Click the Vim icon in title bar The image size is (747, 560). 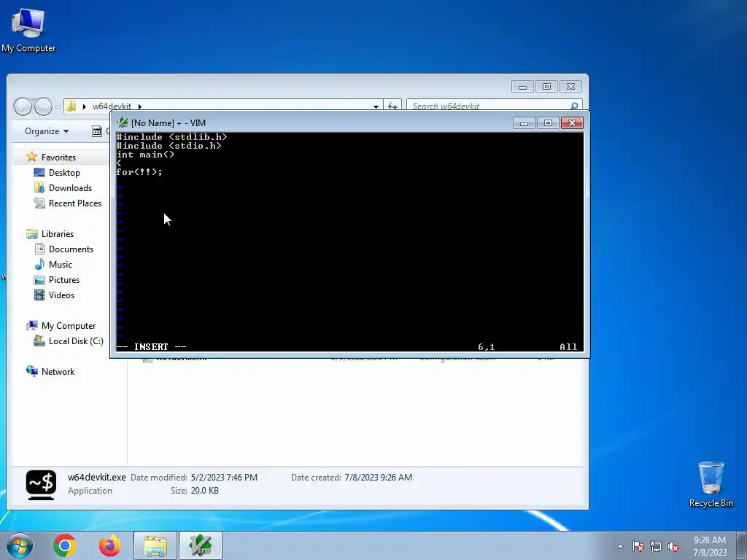tap(122, 122)
